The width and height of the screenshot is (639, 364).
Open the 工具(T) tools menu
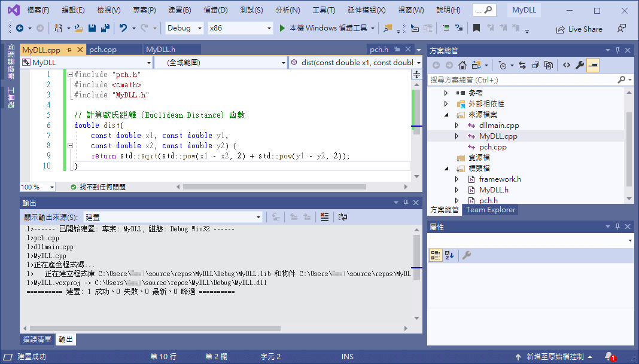[x=324, y=10]
